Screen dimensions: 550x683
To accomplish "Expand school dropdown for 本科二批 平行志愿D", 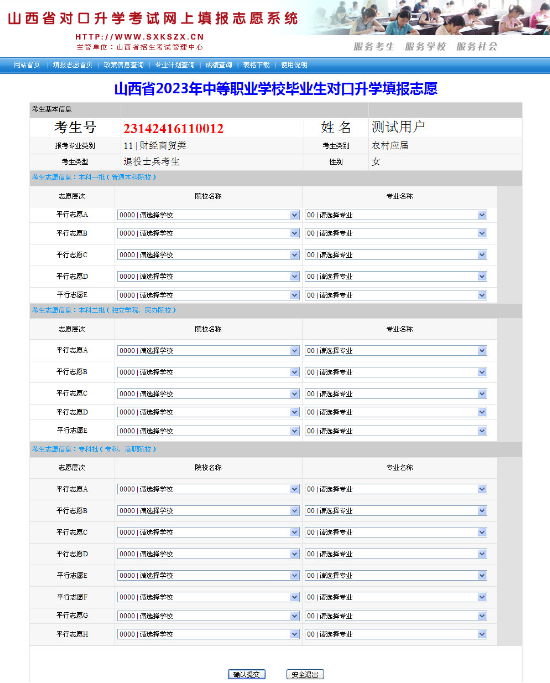I will [208, 412].
